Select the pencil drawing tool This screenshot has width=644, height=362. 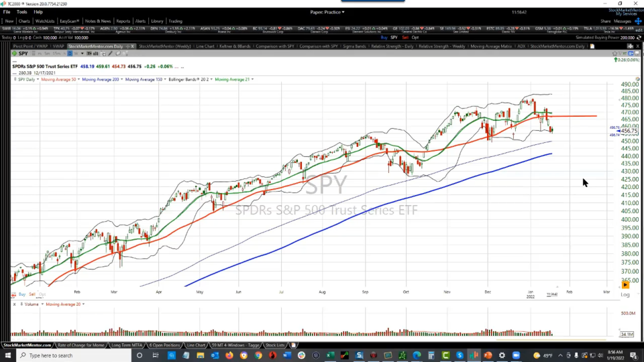coord(110,54)
